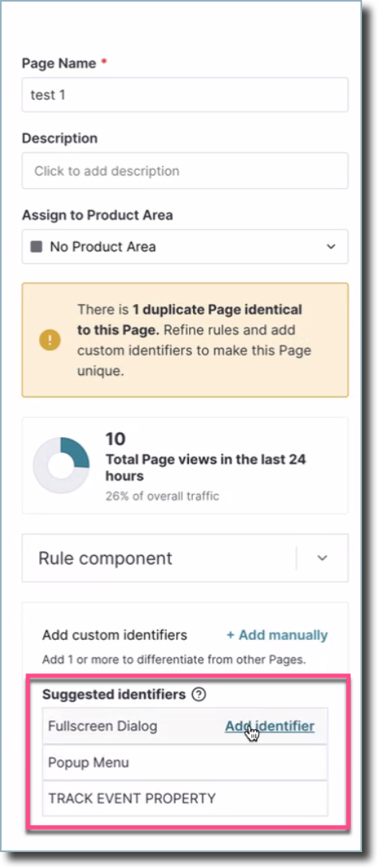The width and height of the screenshot is (378, 868).
Task: Click the Rule component selector box
Action: [185, 558]
